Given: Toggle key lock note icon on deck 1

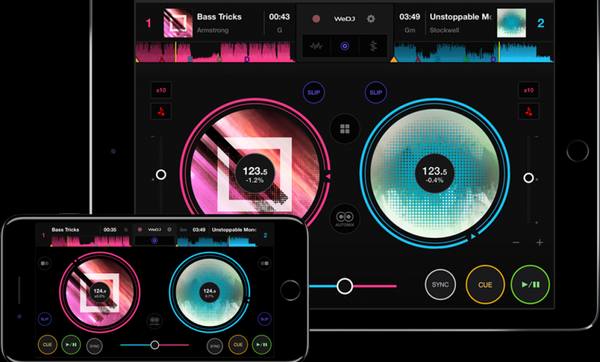Looking at the screenshot, I should point(161,111).
